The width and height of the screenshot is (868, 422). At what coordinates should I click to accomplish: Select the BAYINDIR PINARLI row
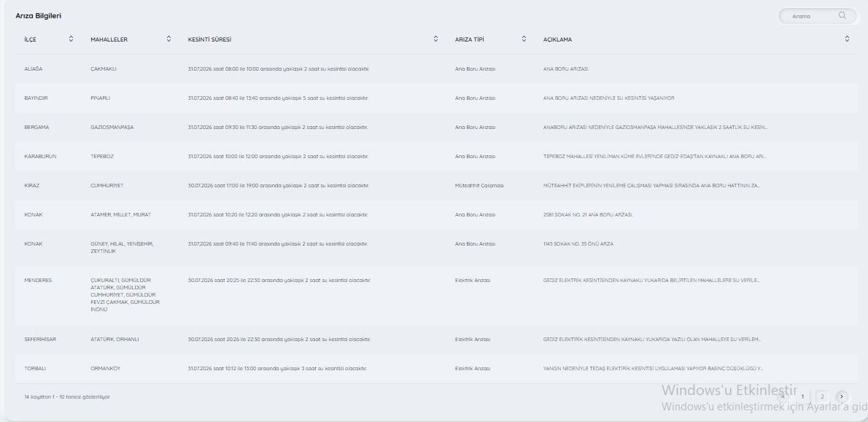point(436,98)
